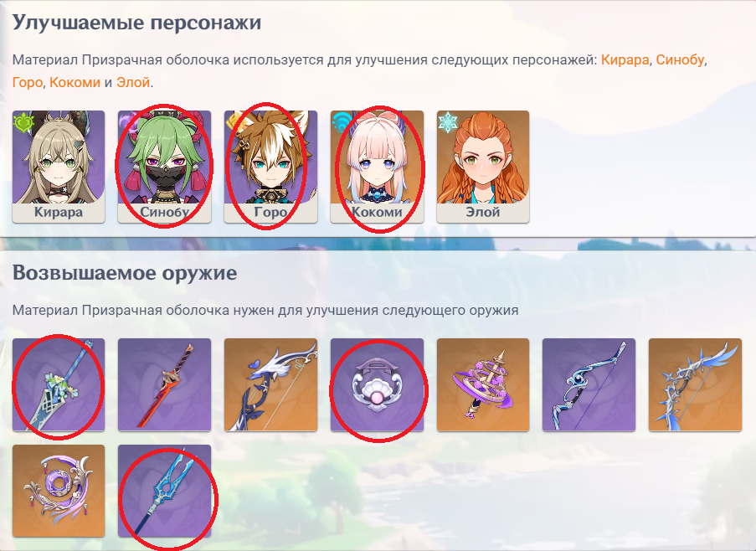Choose the purple ring catalyst weapon icon
Screen dimensions: 756x551
[x=59, y=491]
